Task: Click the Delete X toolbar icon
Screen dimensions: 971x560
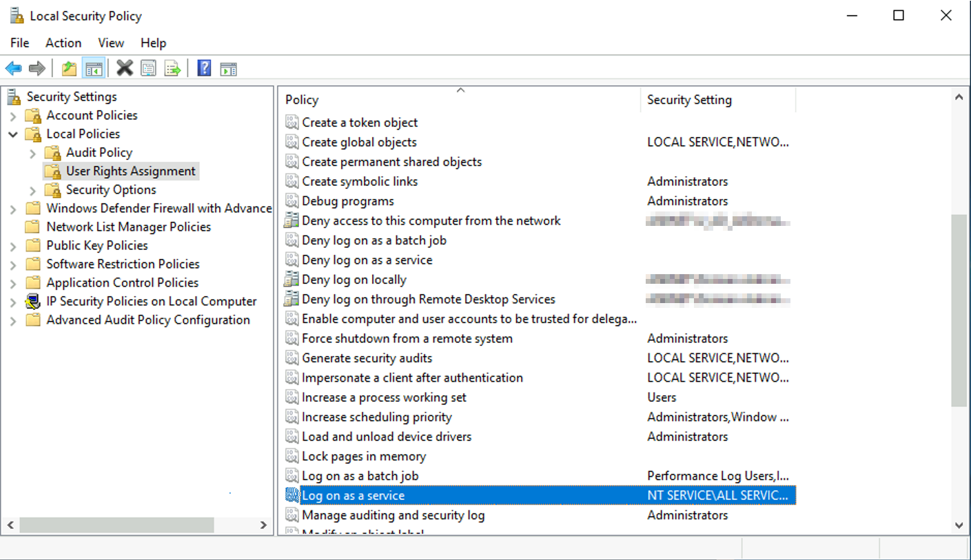Action: 125,68
